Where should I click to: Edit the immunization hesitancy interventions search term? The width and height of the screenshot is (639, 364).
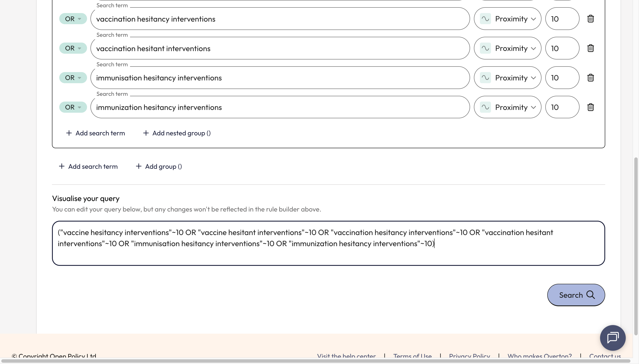[x=280, y=107]
